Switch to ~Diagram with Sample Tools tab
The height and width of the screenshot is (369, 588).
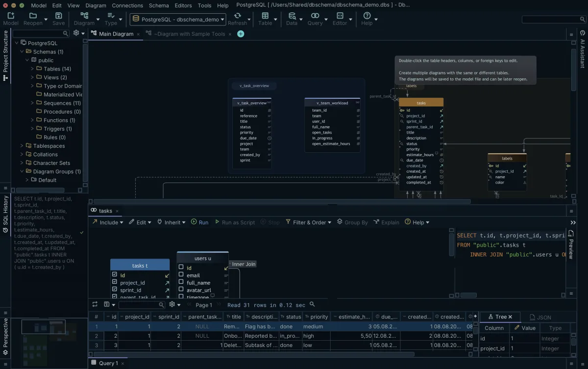[x=189, y=34]
